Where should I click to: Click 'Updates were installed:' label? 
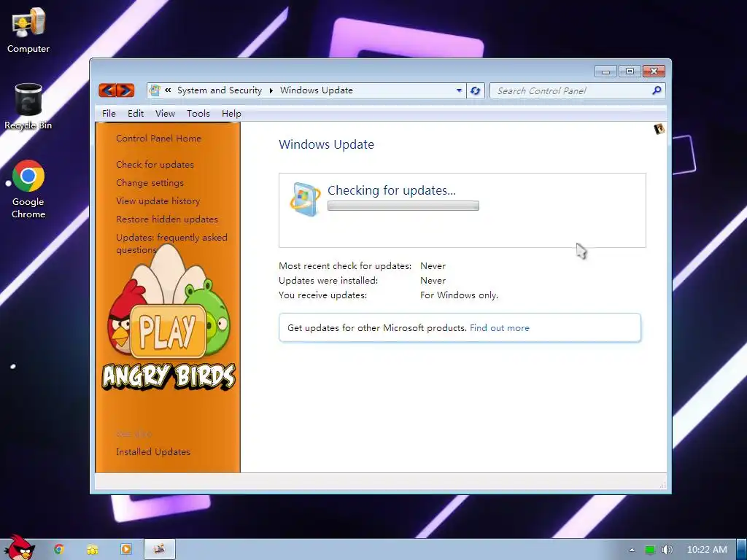[328, 281]
